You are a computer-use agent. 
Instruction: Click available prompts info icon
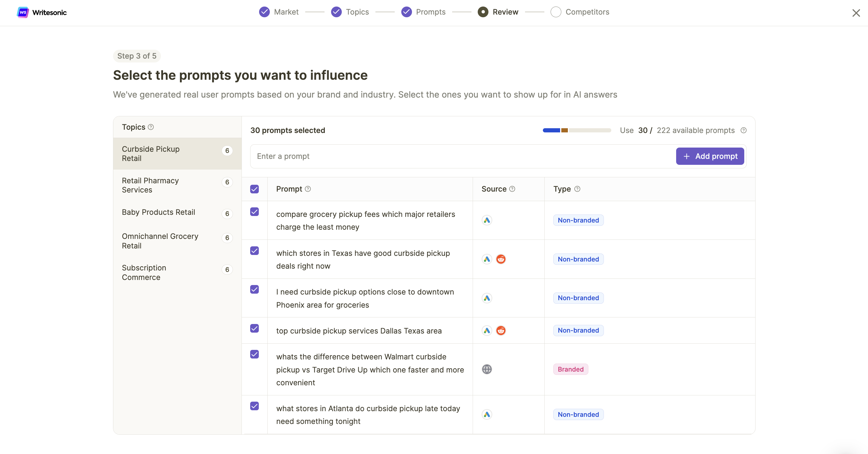[x=743, y=130]
